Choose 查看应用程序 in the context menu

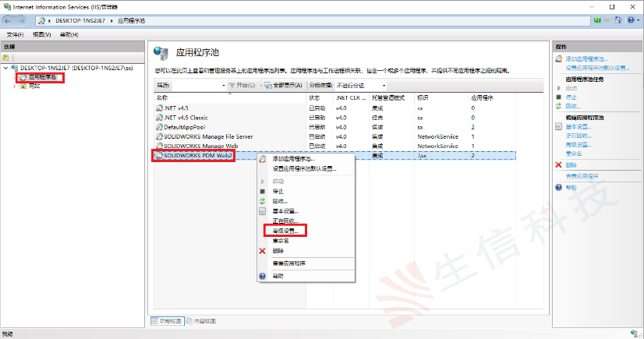click(x=306, y=263)
